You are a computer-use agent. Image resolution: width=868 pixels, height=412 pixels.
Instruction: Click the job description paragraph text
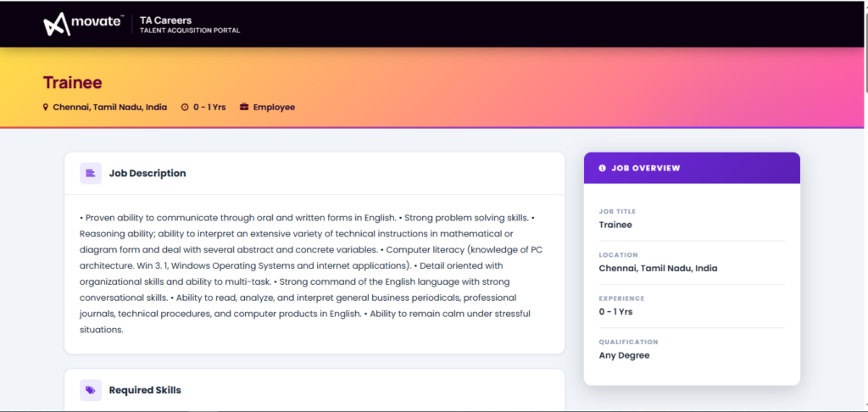(311, 274)
